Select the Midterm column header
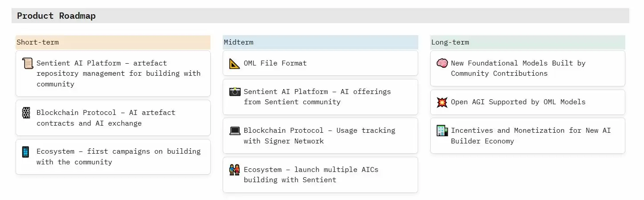Image resolution: width=644 pixels, height=200 pixels. [x=320, y=42]
